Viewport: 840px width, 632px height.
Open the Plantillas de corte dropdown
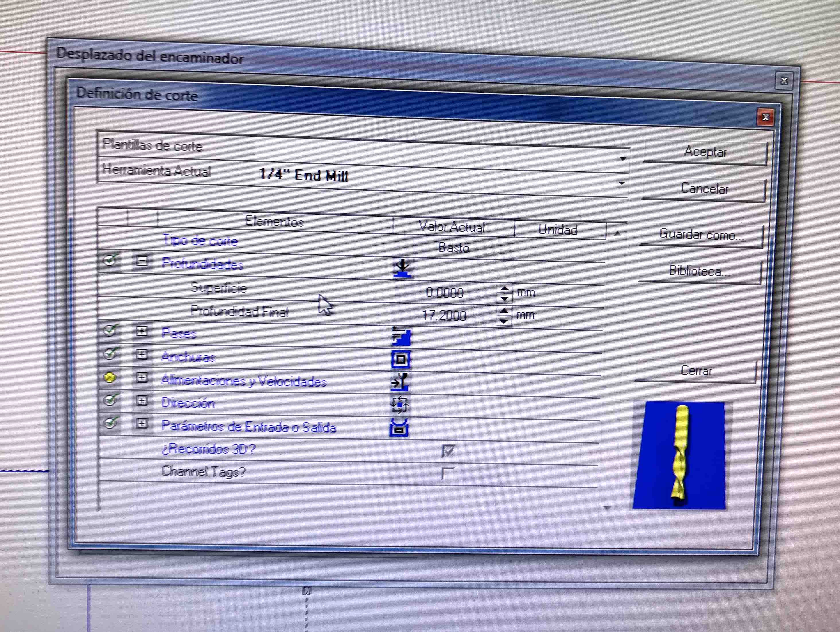(x=623, y=159)
